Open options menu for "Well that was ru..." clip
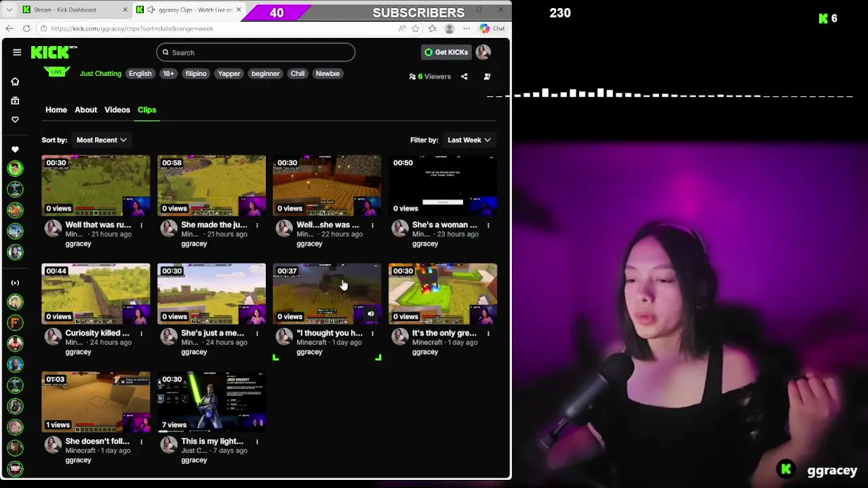 coord(141,225)
